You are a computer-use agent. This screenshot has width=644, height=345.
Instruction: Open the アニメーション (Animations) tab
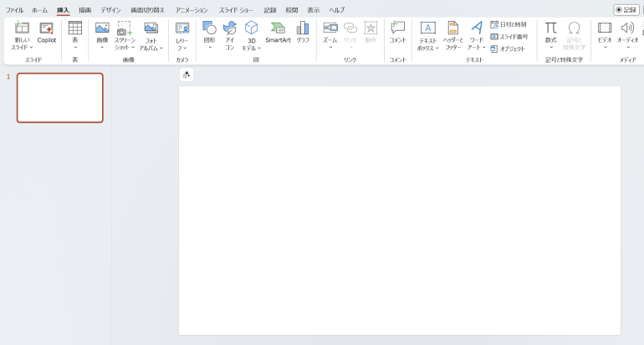191,10
